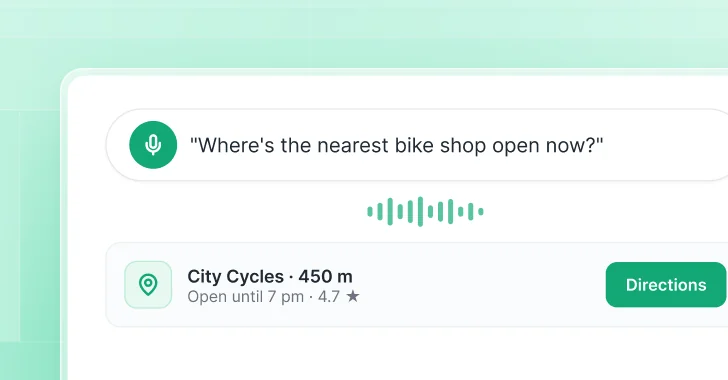728x380 pixels.
Task: Click blank white panel area below the result card
Action: [x=395, y=355]
